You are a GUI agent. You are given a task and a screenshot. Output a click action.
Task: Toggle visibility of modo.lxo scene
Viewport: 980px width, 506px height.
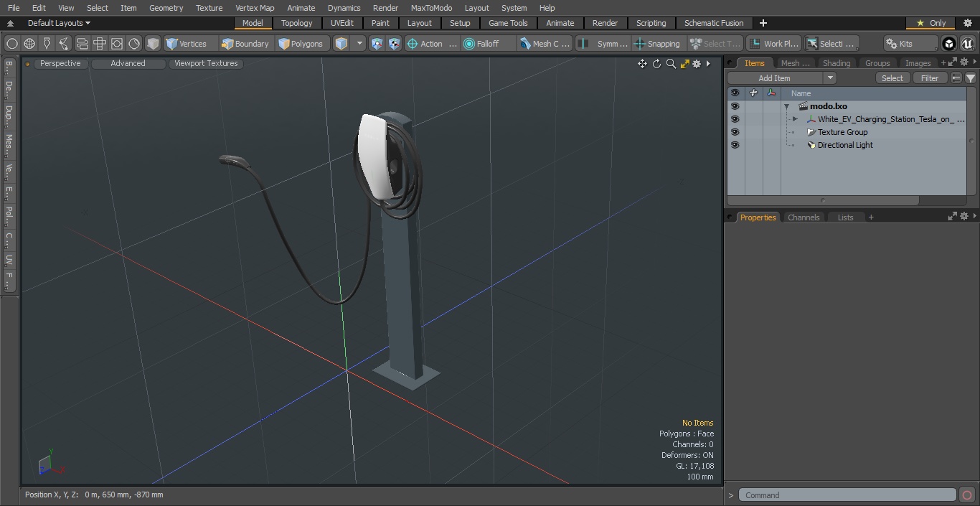[734, 106]
